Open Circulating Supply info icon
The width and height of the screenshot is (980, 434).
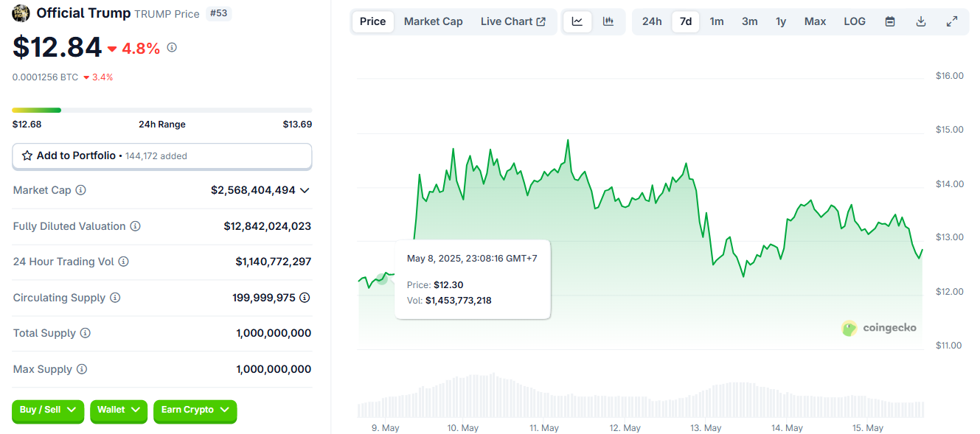[115, 298]
